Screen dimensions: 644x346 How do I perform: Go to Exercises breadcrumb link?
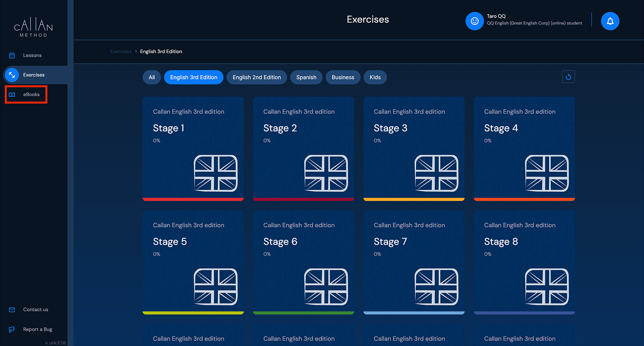tap(121, 51)
